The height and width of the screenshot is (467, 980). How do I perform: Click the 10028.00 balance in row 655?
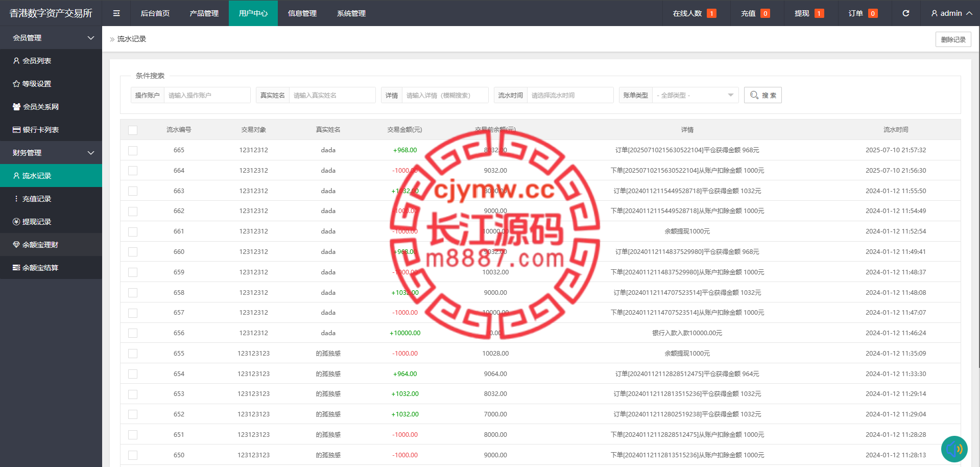[495, 354]
